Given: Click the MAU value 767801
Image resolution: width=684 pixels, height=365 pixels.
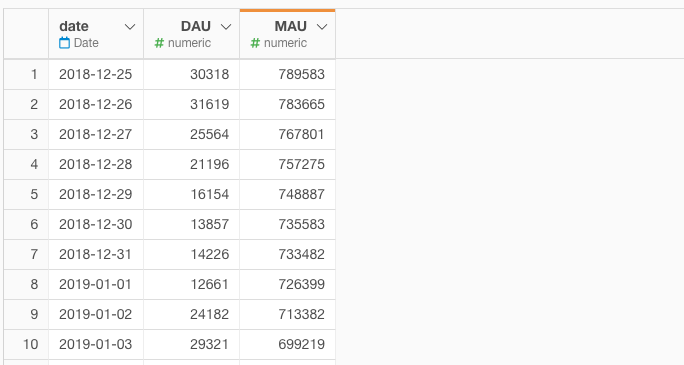Looking at the screenshot, I should (x=301, y=135).
